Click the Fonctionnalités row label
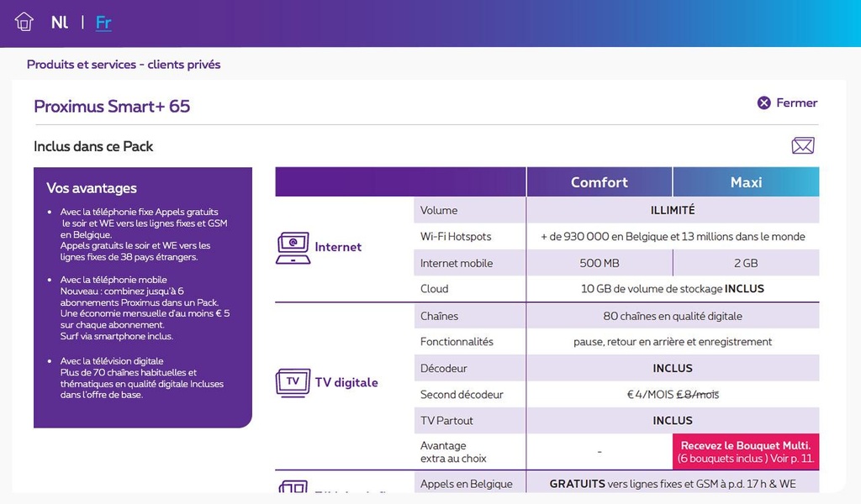Screen dimensions: 861x504 (x=457, y=342)
